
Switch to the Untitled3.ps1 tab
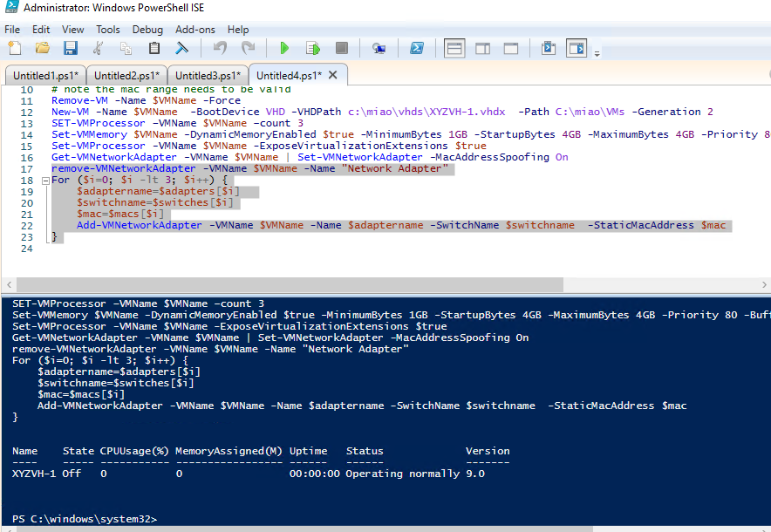208,76
